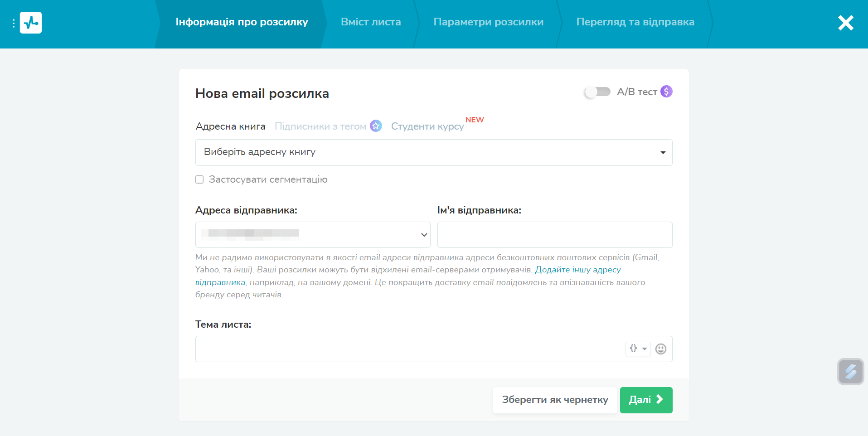Viewport: 868px width, 436px height.
Task: Open the Адреса відправника dropdown
Action: (313, 235)
